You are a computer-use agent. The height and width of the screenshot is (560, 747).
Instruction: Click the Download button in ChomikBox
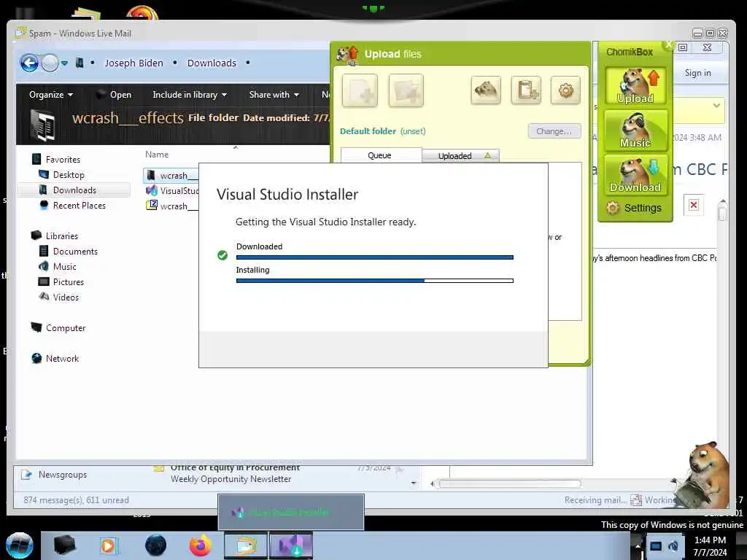point(635,175)
